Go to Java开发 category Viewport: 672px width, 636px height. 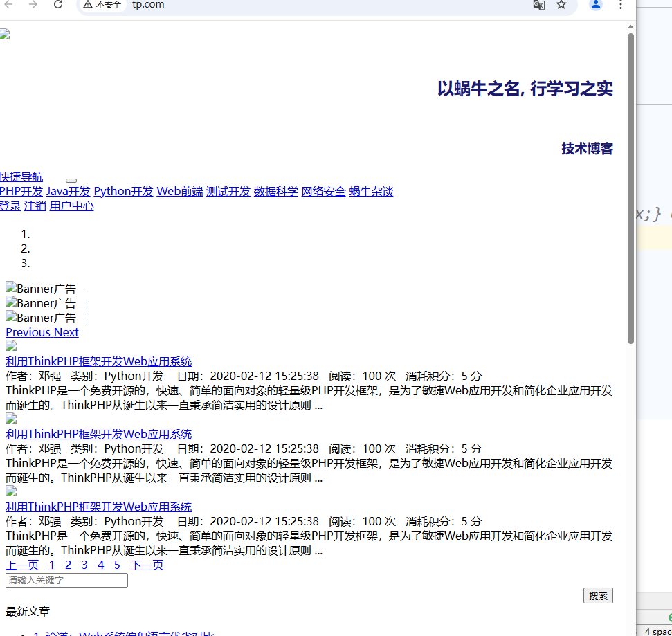[68, 192]
